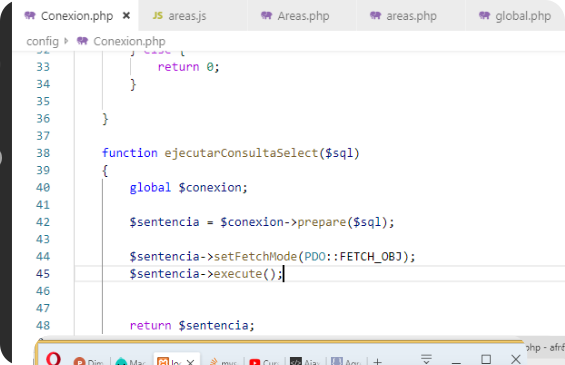Open the Opera tab menu icon
Screen dimensions: 565x365
[426, 359]
